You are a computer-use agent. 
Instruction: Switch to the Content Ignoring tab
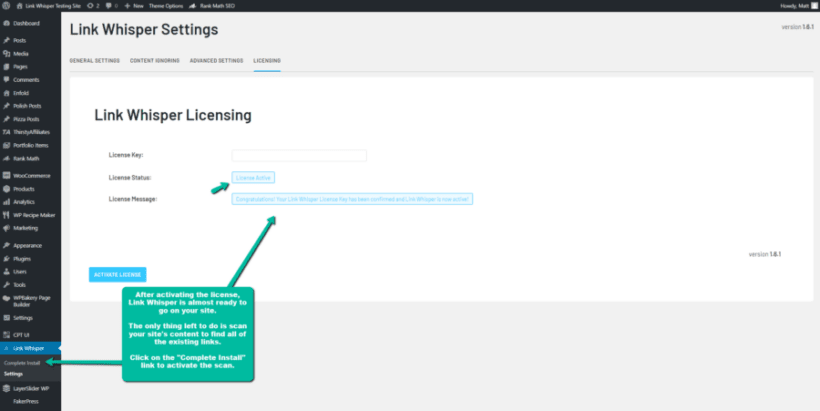click(155, 61)
